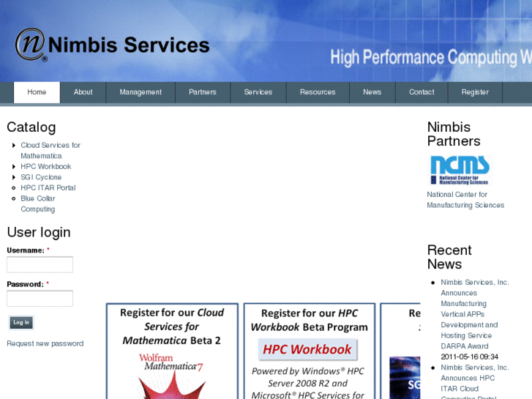The width and height of the screenshot is (532, 399).
Task: Focus the Password input field
Action: [40, 299]
